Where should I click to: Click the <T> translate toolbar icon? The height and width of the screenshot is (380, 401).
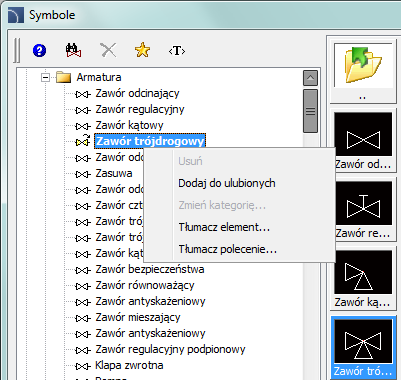coord(177,51)
